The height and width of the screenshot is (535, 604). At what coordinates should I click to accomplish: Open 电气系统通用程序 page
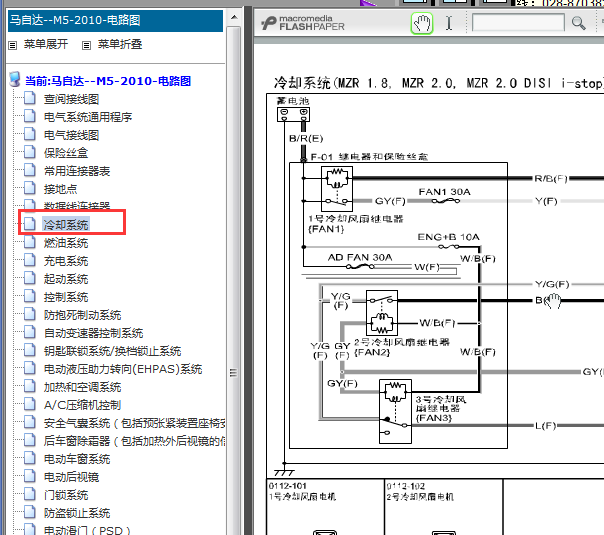point(88,117)
